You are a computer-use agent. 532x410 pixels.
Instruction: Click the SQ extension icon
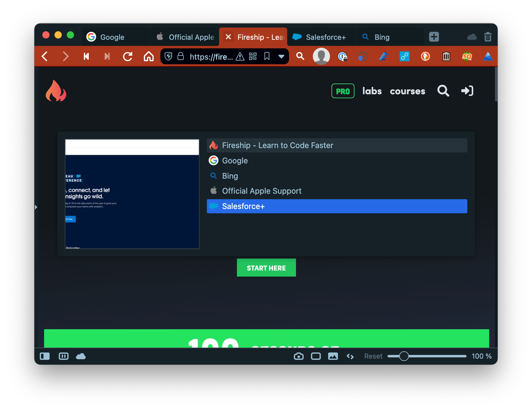click(467, 56)
